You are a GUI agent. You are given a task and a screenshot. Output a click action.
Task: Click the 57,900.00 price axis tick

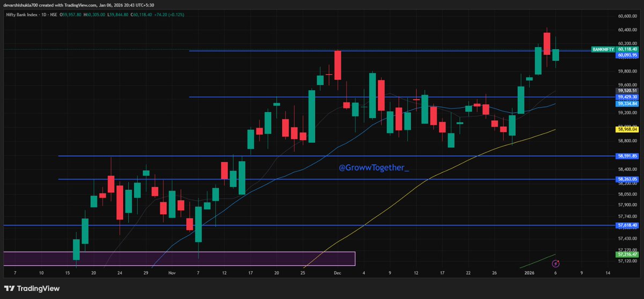point(627,205)
